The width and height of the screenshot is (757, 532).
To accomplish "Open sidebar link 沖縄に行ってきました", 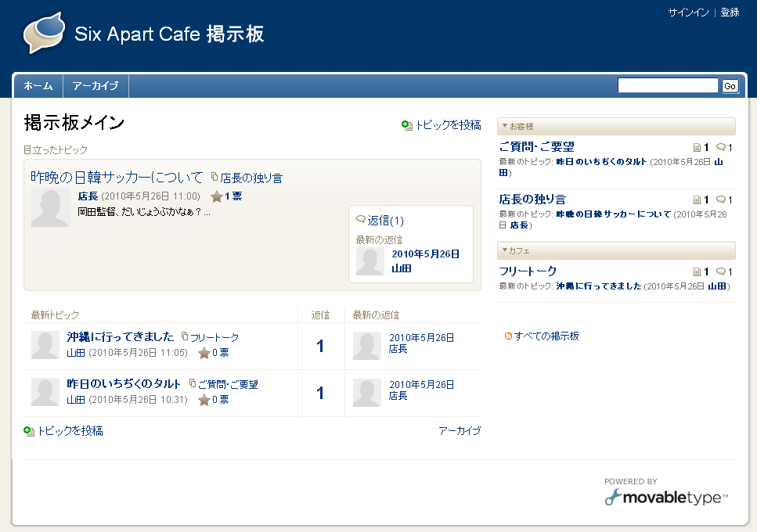I will [599, 286].
